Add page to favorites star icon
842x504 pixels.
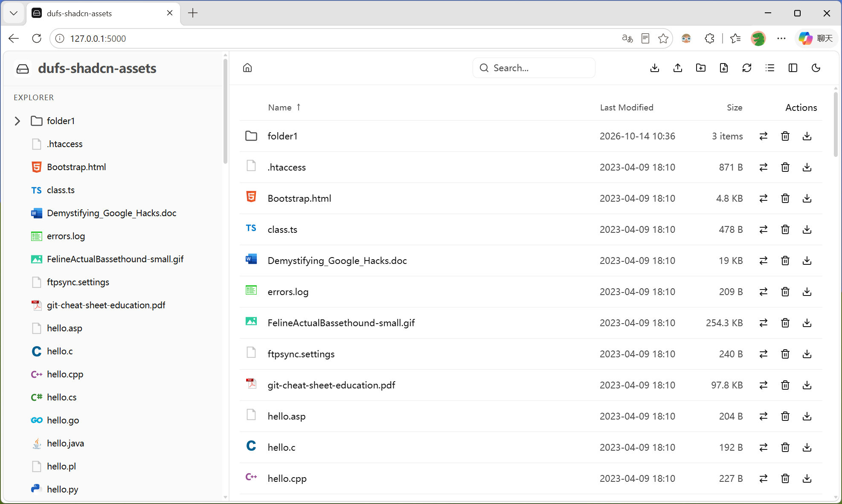[663, 38]
